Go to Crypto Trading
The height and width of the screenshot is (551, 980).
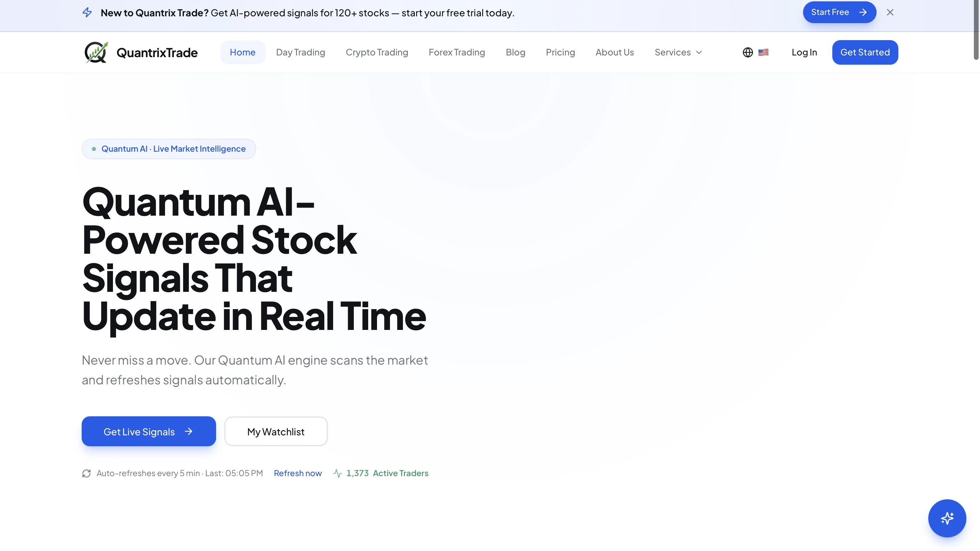(377, 52)
